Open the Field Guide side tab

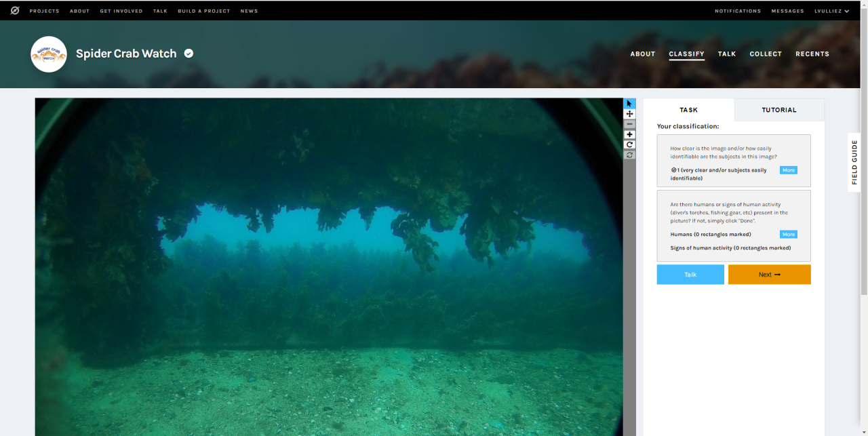pos(854,163)
